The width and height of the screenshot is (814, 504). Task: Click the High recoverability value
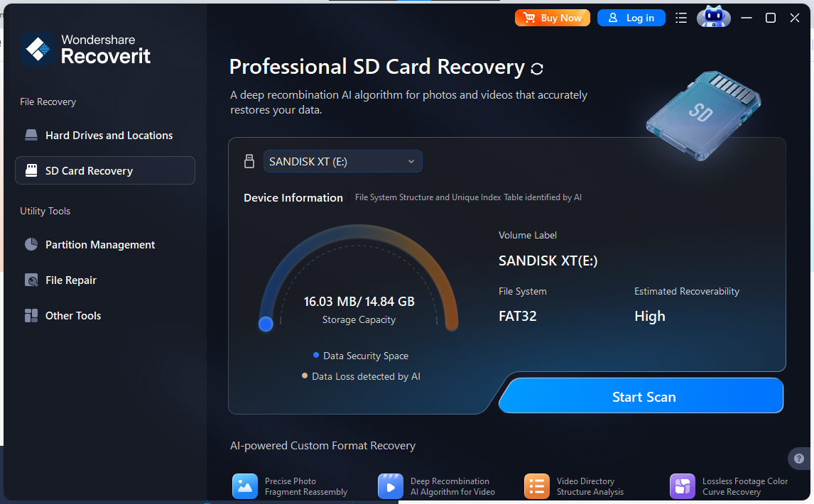[x=649, y=316]
